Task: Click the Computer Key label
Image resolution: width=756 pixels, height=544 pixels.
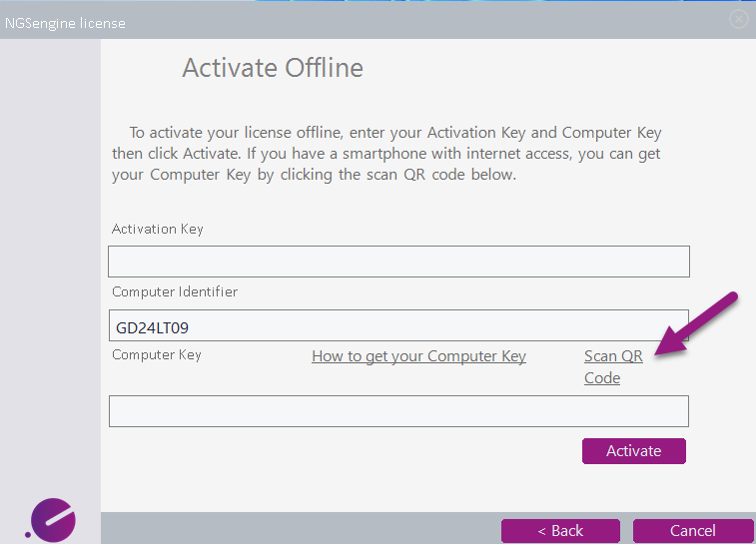Action: 156,355
